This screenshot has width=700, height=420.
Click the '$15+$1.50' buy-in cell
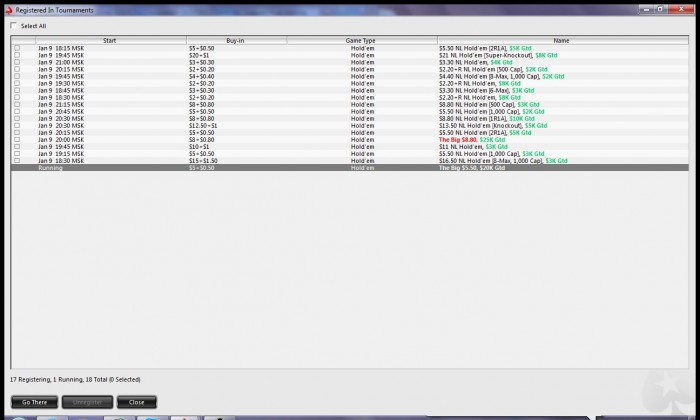click(x=203, y=161)
